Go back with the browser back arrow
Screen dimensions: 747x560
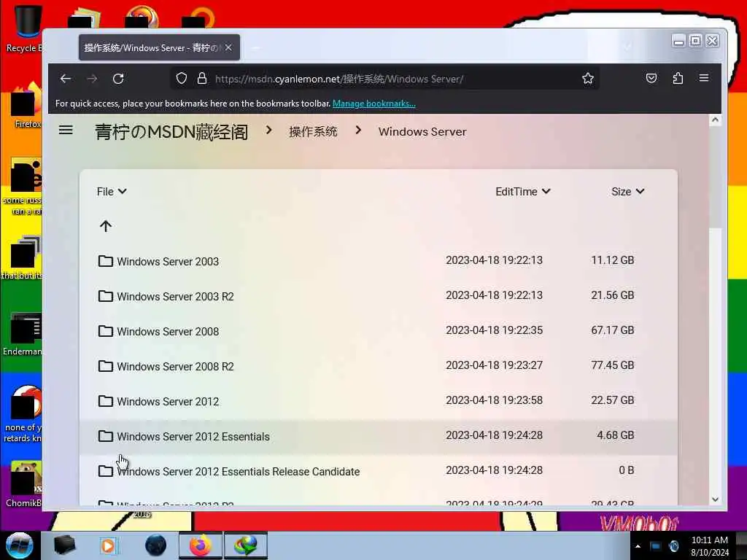coord(66,79)
